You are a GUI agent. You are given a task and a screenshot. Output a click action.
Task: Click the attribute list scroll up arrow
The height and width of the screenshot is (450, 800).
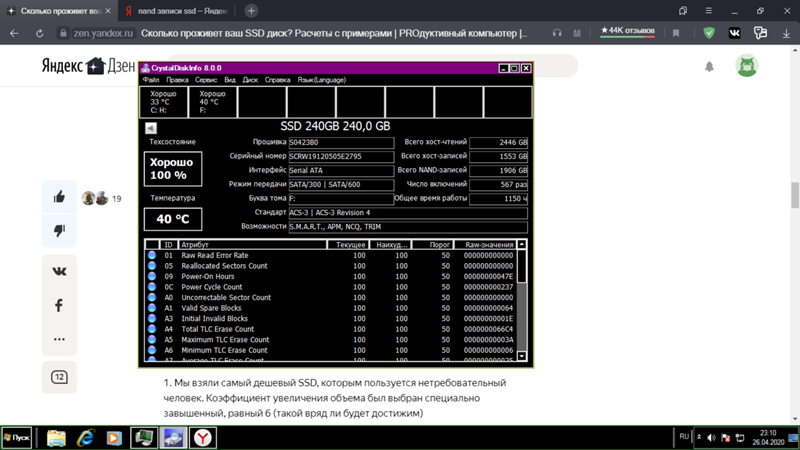tap(521, 245)
